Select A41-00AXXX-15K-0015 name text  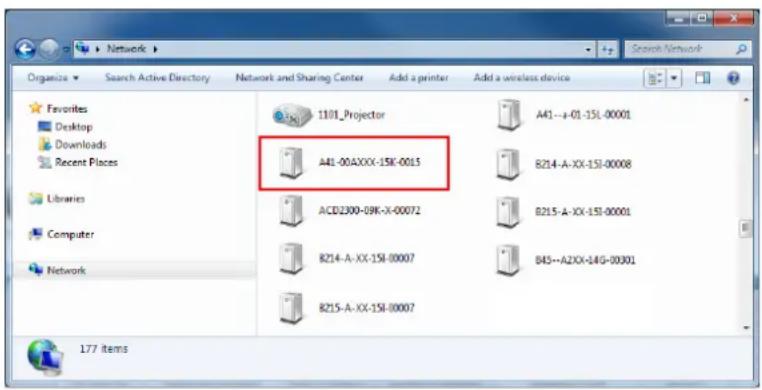(x=369, y=162)
